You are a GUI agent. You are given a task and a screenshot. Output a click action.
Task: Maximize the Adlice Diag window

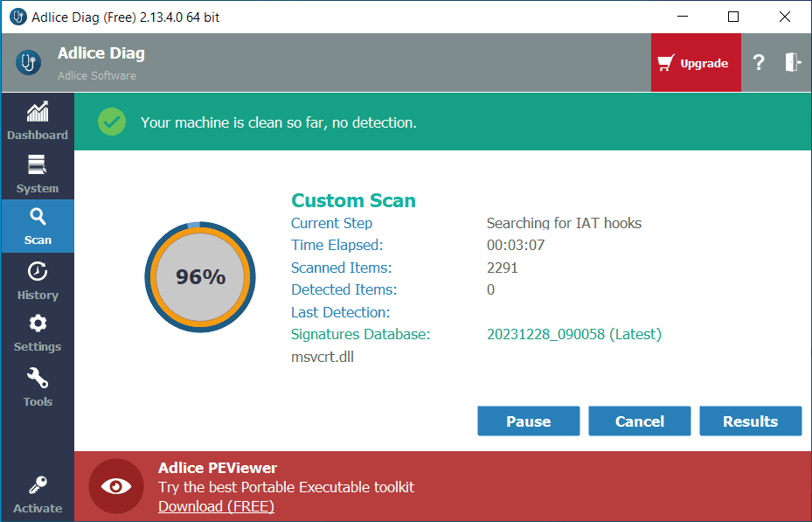tap(733, 17)
